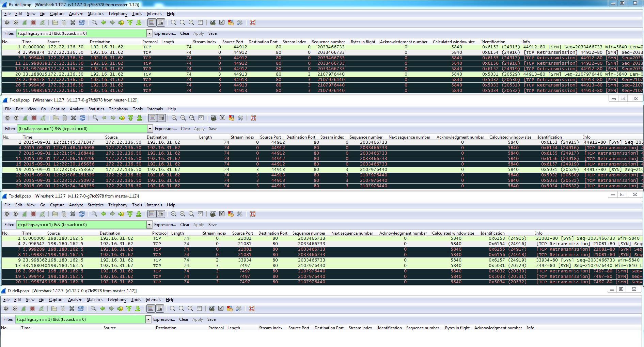This screenshot has height=347, width=644.
Task: Open Capture Options icon in Rx-dell.pcap toolbar
Action: [16, 23]
